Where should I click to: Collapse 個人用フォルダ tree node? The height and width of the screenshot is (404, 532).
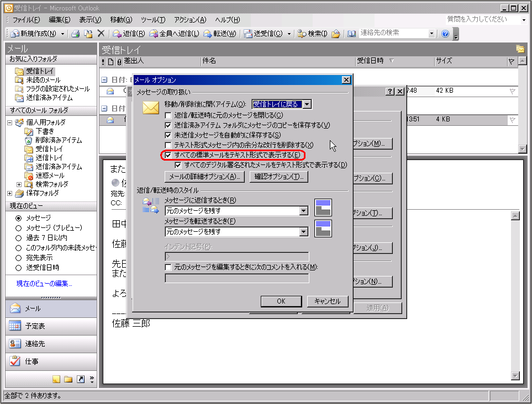[x=9, y=123]
